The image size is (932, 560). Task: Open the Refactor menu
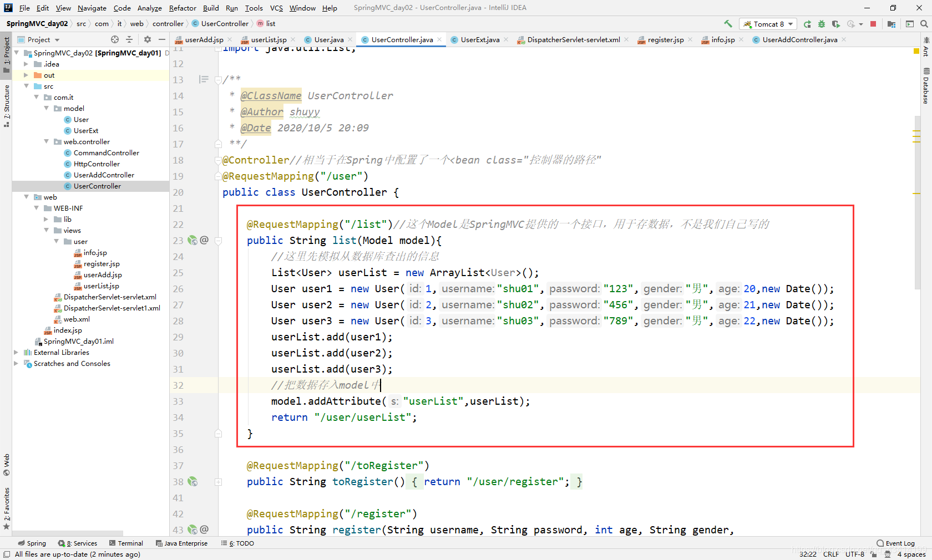pyautogui.click(x=183, y=8)
